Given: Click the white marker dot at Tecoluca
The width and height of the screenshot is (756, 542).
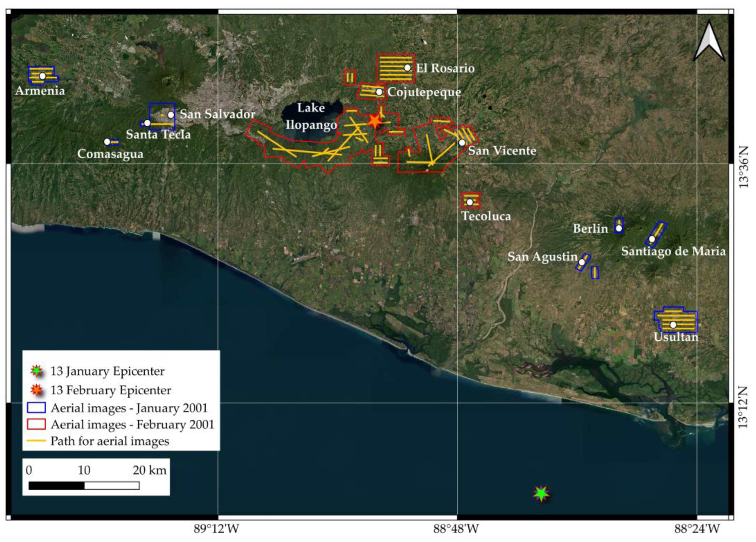Looking at the screenshot, I should (469, 202).
